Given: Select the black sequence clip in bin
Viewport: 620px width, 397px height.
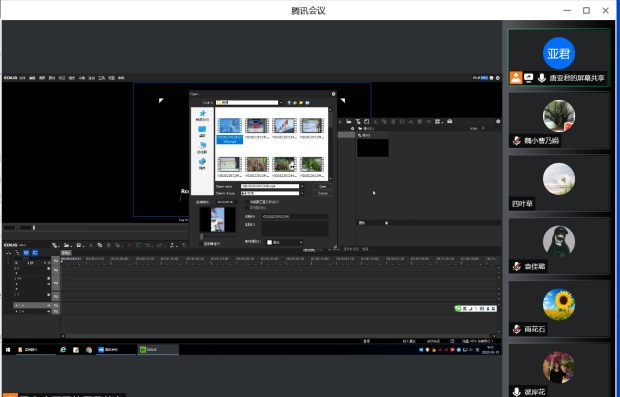Looking at the screenshot, I should [x=372, y=148].
